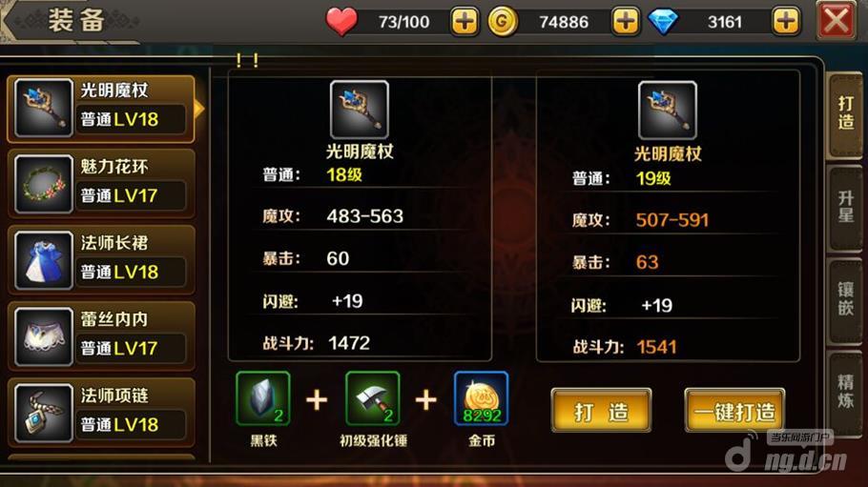The height and width of the screenshot is (487, 868).
Task: Pick the 蕾丝内内 equipment icon
Action: [x=43, y=336]
